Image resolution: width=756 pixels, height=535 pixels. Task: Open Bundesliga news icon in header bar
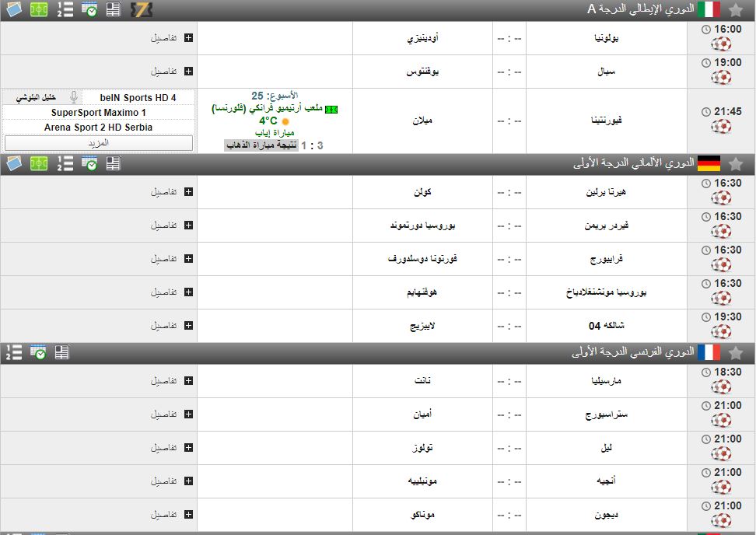tap(114, 163)
